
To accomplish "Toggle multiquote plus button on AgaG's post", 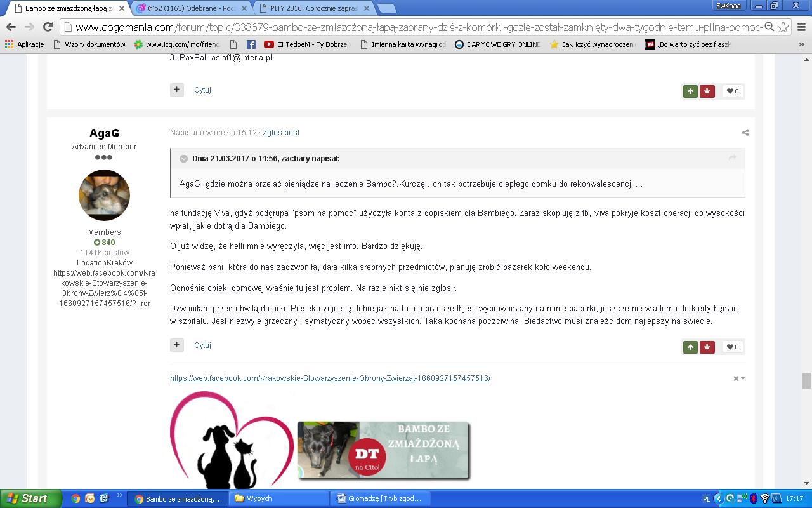I will 176,345.
